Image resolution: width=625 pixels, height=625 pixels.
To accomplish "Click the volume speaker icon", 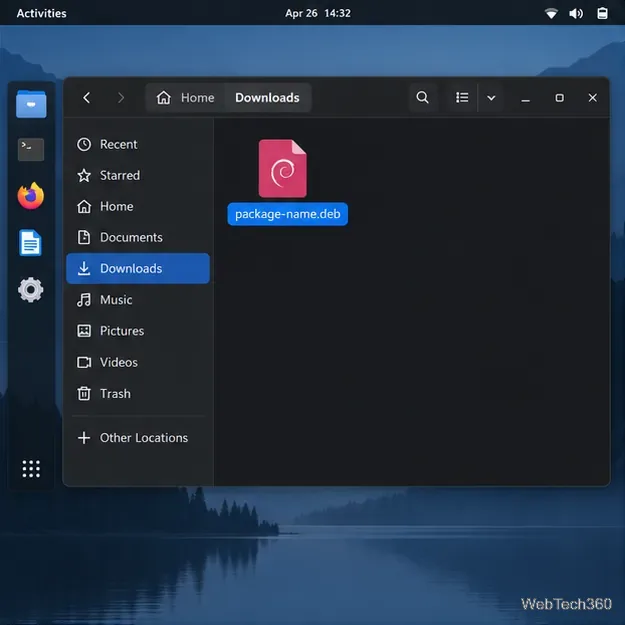I will [576, 14].
